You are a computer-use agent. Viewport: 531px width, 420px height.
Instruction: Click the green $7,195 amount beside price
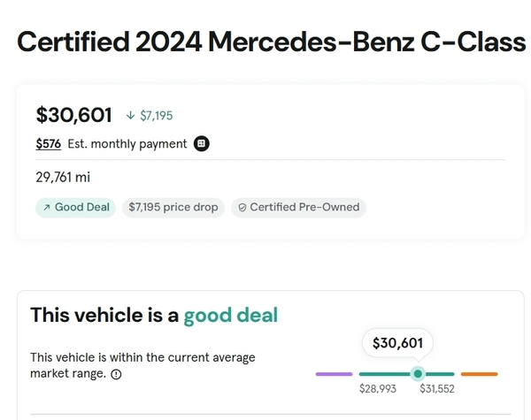click(157, 116)
